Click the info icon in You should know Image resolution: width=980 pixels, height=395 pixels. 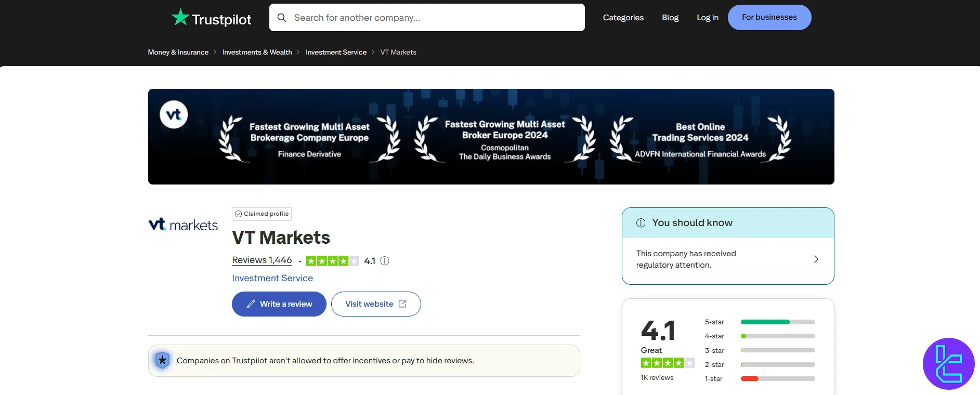pyautogui.click(x=641, y=223)
